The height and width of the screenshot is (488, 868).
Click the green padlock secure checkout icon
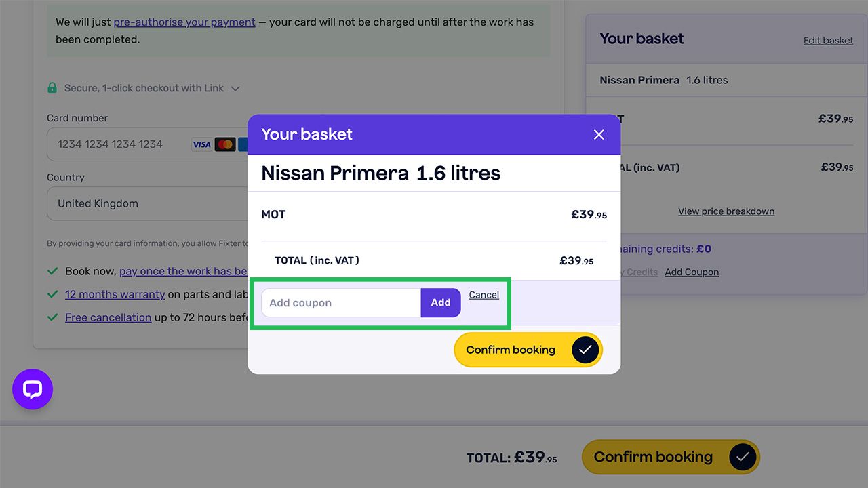pos(52,88)
